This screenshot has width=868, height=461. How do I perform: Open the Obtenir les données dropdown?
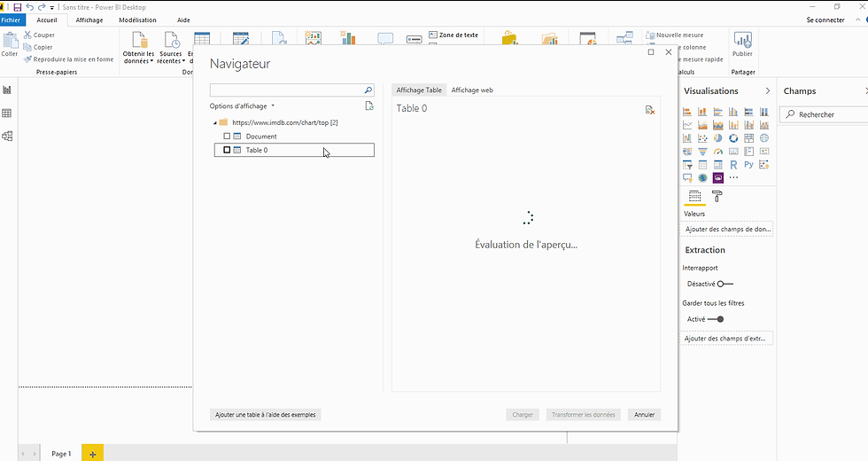(x=138, y=49)
